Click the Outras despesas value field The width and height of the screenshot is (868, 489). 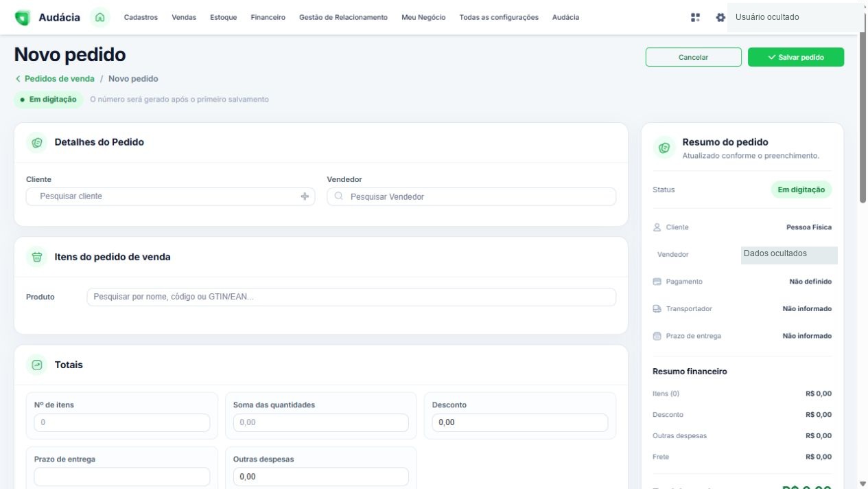pyautogui.click(x=321, y=477)
